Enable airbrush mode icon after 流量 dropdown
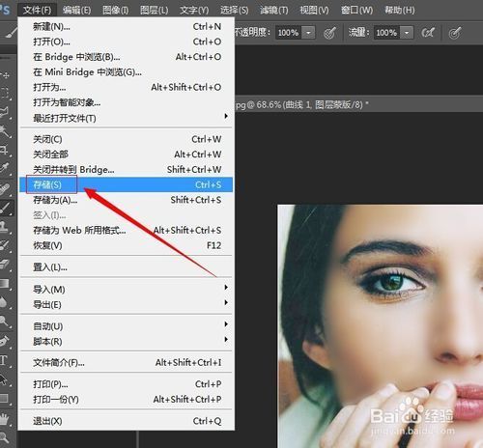Image resolution: width=483 pixels, height=448 pixels. point(428,33)
